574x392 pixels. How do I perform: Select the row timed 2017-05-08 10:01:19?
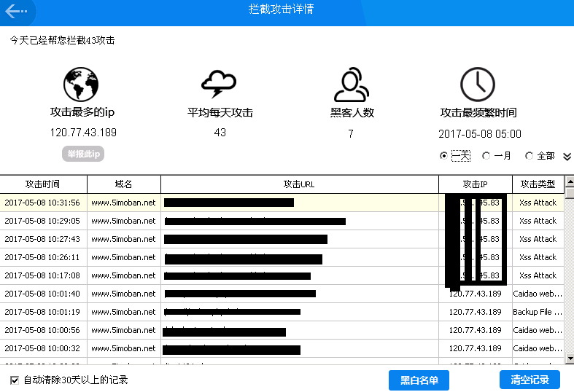pyautogui.click(x=282, y=312)
